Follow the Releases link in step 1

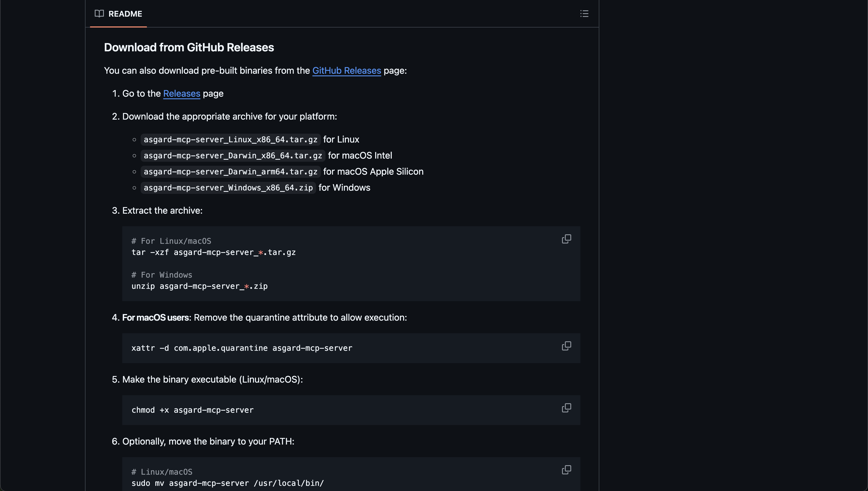click(182, 93)
